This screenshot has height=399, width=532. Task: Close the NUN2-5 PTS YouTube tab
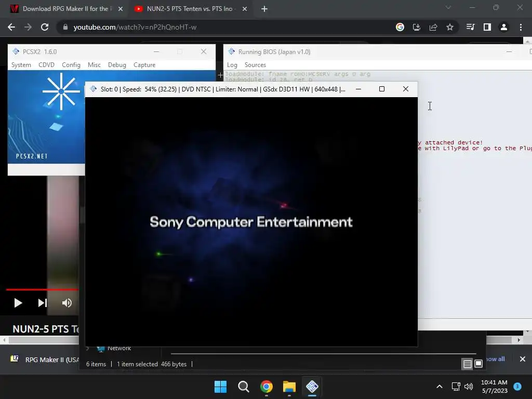pos(245,9)
